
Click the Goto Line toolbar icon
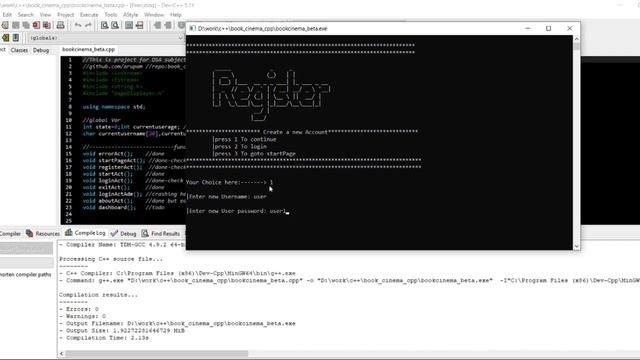pos(140,25)
